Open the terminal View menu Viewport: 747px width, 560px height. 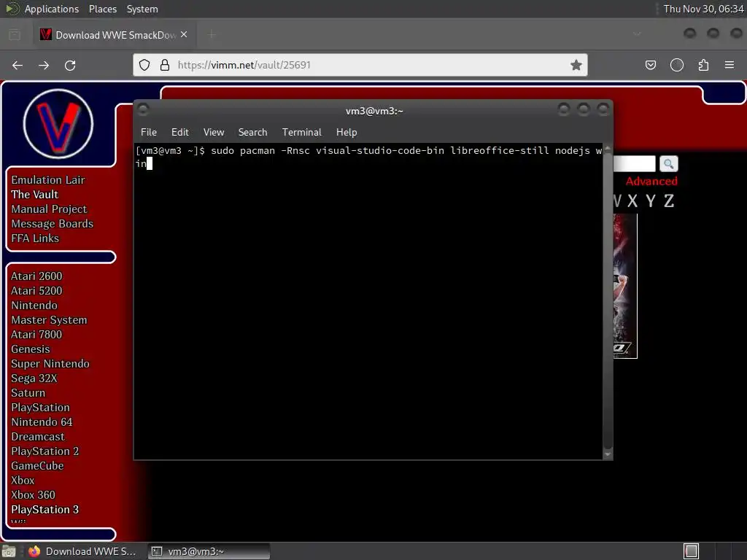click(214, 133)
